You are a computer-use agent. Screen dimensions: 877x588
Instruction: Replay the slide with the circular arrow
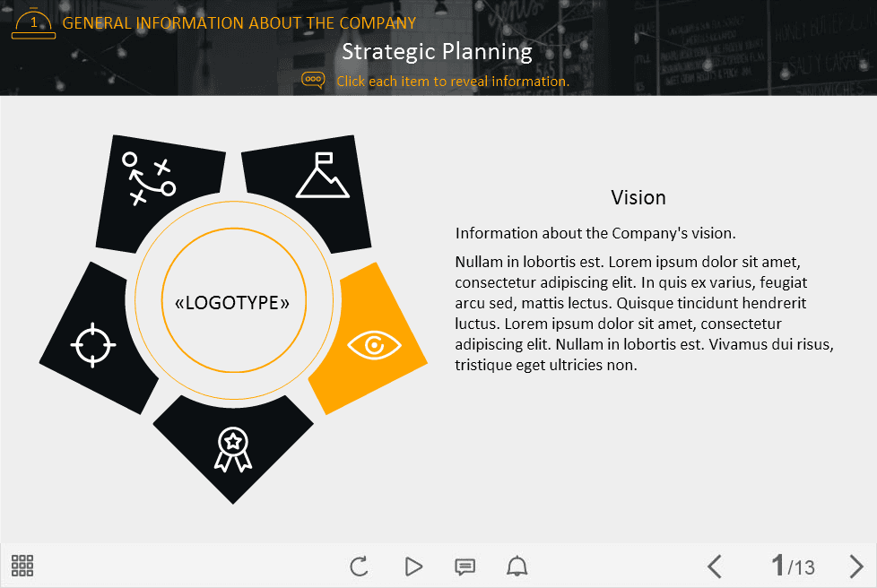pyautogui.click(x=359, y=566)
